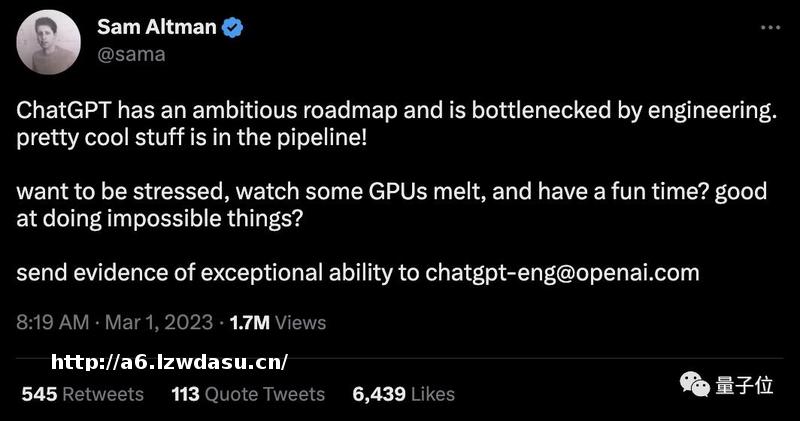Select the Mar 1, 2023 date

160,322
